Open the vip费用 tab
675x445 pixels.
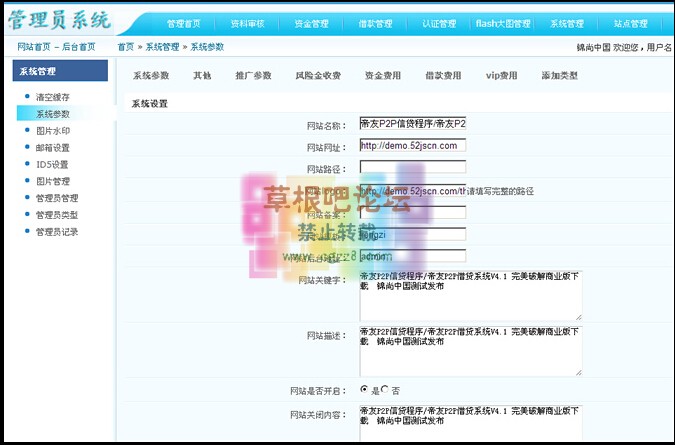click(501, 75)
